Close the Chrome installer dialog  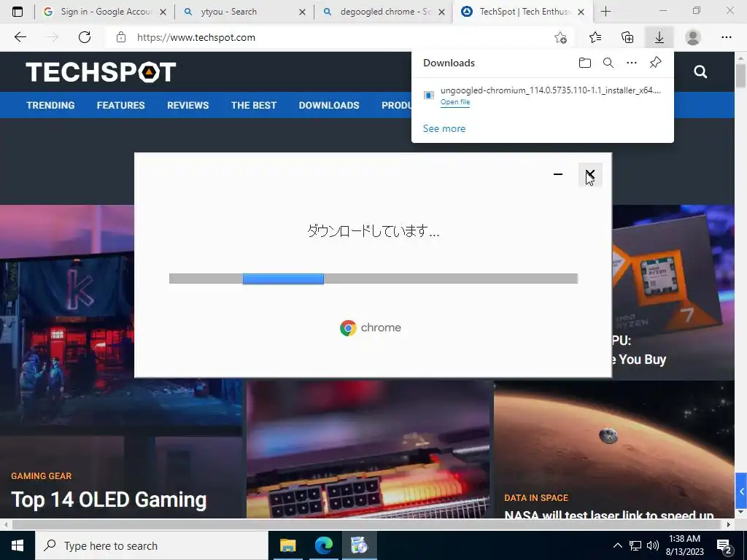click(x=590, y=174)
